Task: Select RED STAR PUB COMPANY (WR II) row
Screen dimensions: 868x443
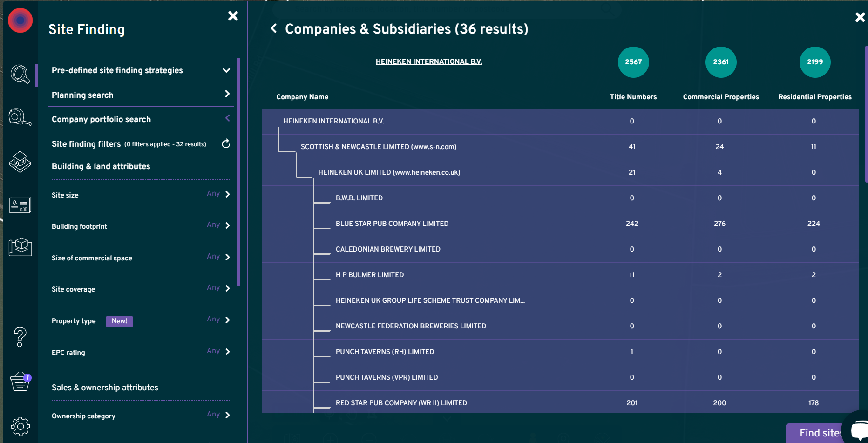Action: click(x=560, y=402)
